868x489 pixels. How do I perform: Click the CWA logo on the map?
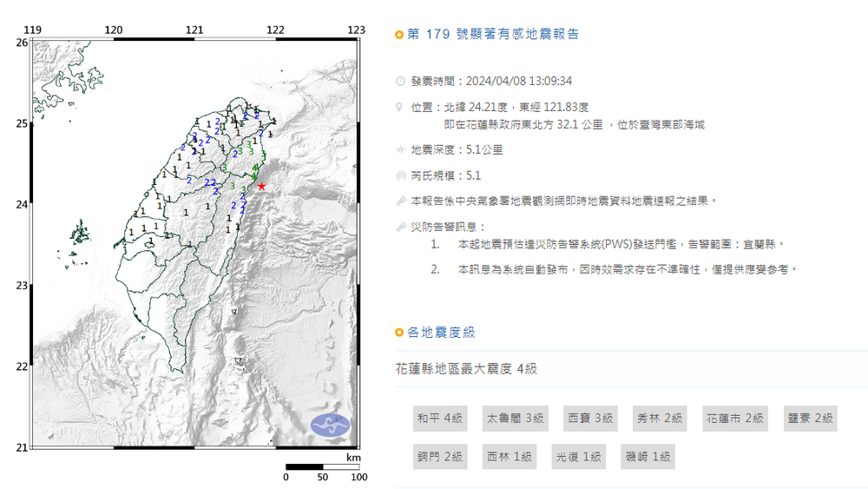point(330,426)
